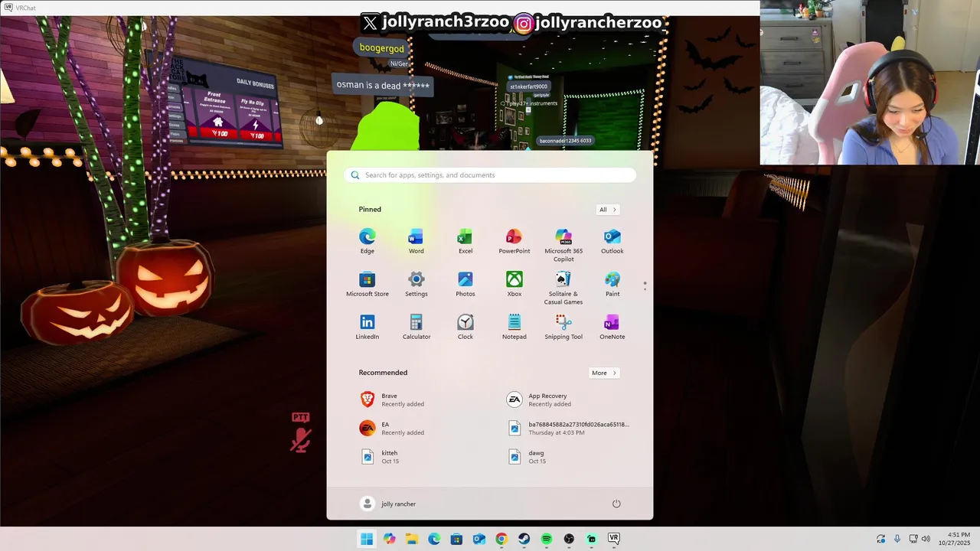Open the Calculator app
The image size is (980, 551).
[416, 327]
